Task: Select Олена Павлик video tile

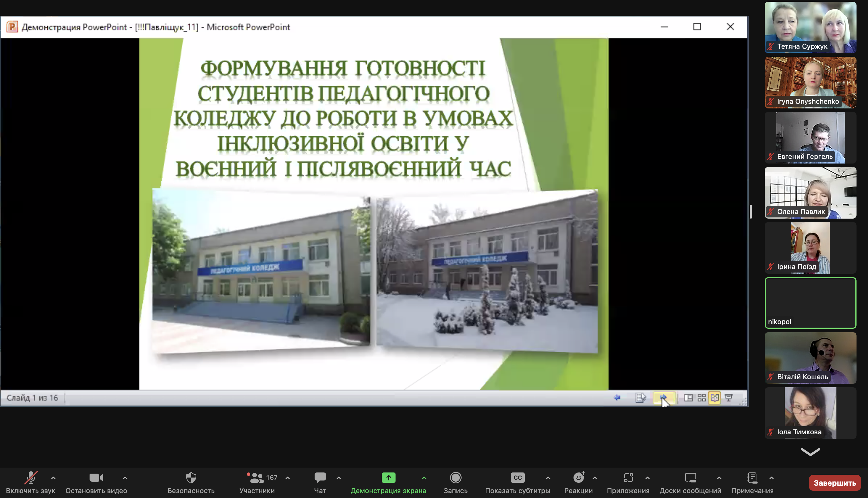Action: tap(811, 192)
